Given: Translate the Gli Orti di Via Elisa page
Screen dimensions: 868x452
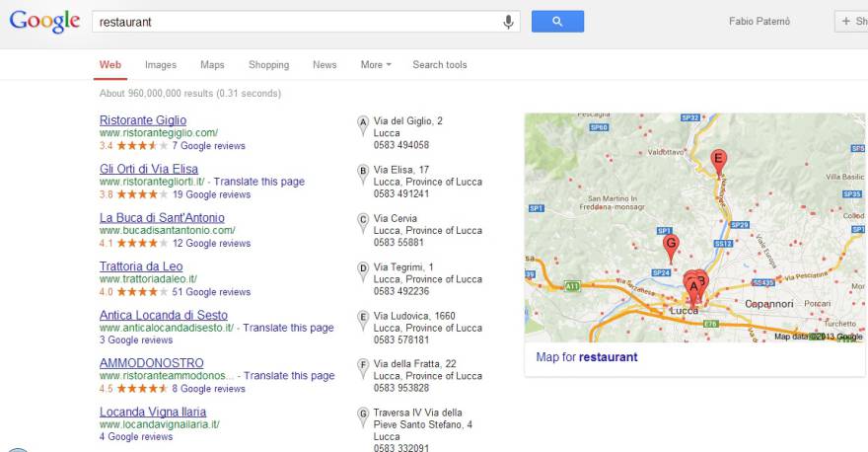Looking at the screenshot, I should click(x=259, y=182).
